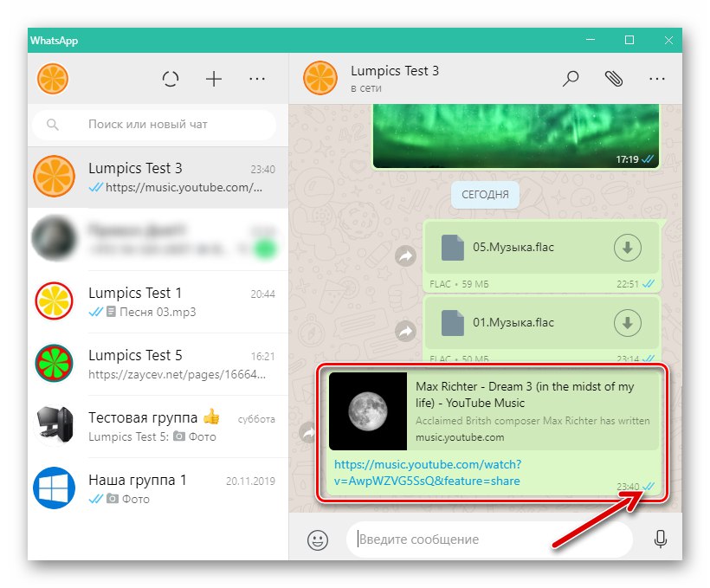
Task: Focus the 'Введите сообщение' message field
Action: (x=489, y=540)
